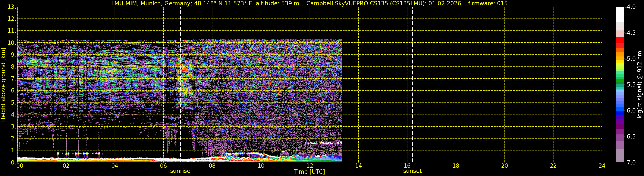Click the height axis tick label '11.'
The width and height of the screenshot is (644, 176).
click(x=12, y=31)
